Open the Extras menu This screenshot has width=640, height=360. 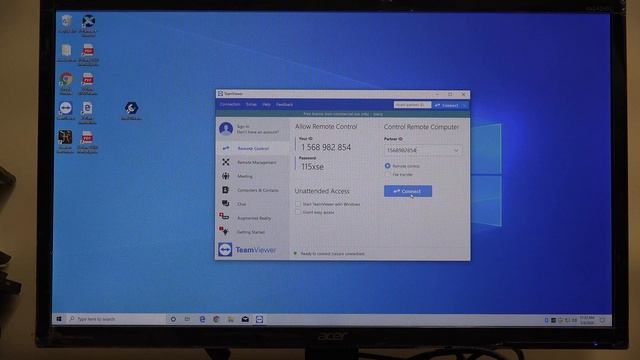click(251, 104)
